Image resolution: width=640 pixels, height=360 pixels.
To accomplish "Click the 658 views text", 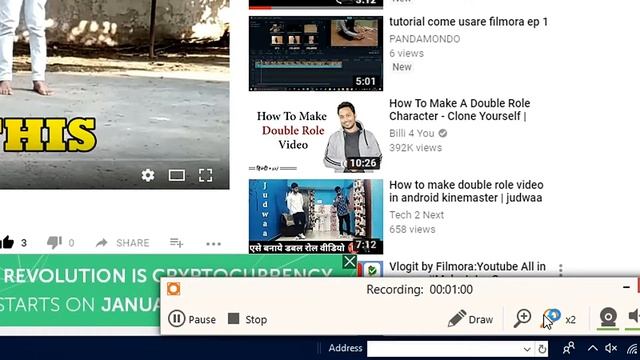I will (x=412, y=229).
